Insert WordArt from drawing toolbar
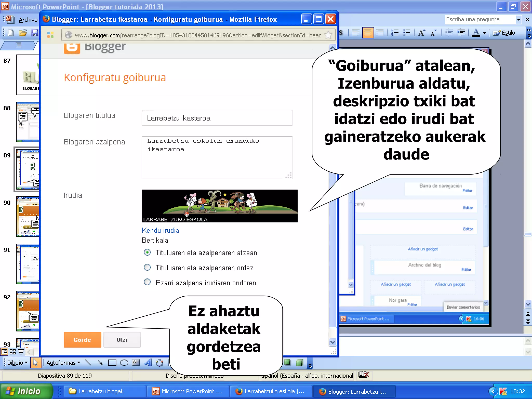The width and height of the screenshot is (532, 399). click(x=148, y=363)
